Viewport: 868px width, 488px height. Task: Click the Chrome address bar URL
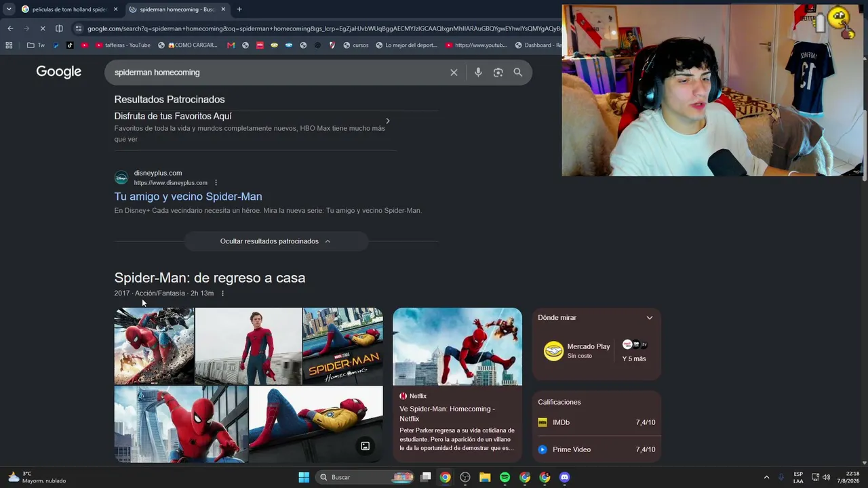[324, 28]
